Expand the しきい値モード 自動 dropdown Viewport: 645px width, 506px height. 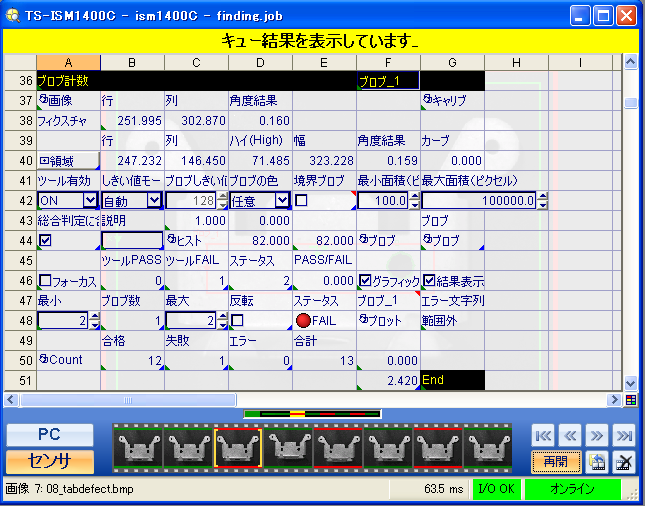pos(153,200)
